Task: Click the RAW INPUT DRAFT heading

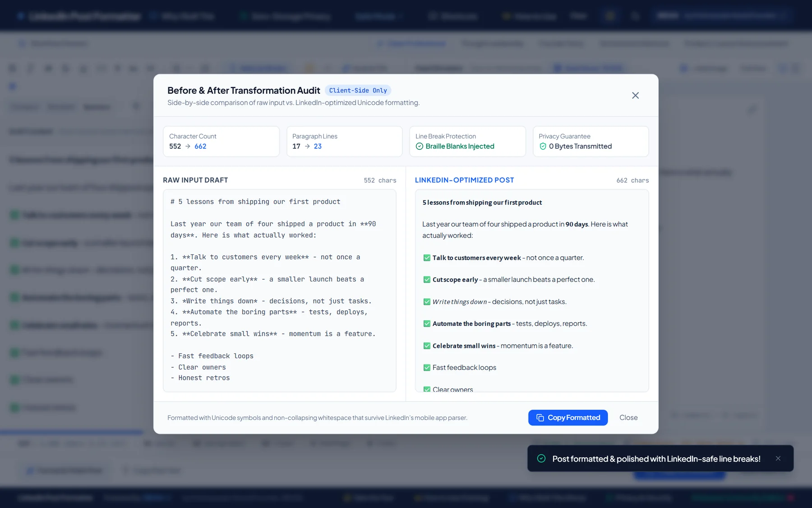Action: (195, 180)
